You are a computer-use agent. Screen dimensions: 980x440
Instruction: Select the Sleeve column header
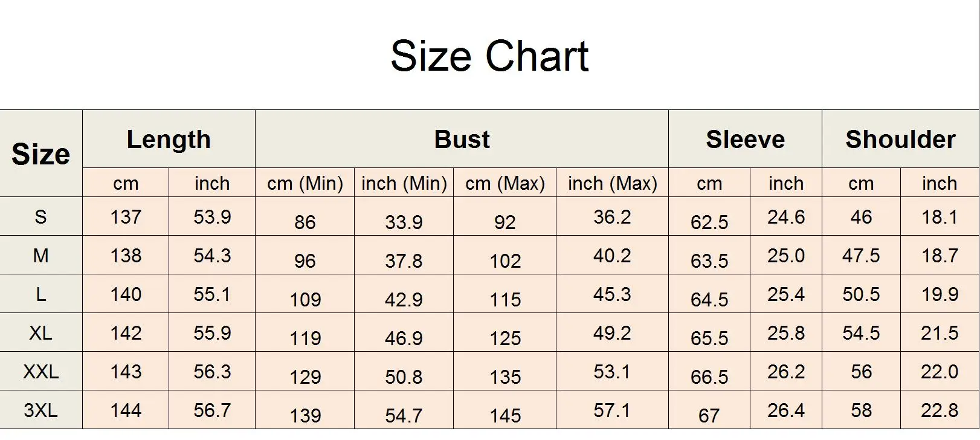[x=745, y=140]
